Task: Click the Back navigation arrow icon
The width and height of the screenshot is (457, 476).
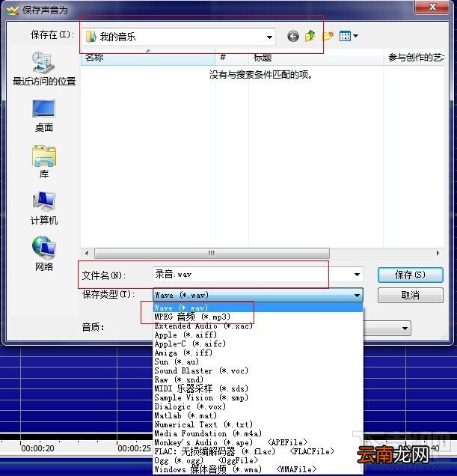Action: (293, 37)
